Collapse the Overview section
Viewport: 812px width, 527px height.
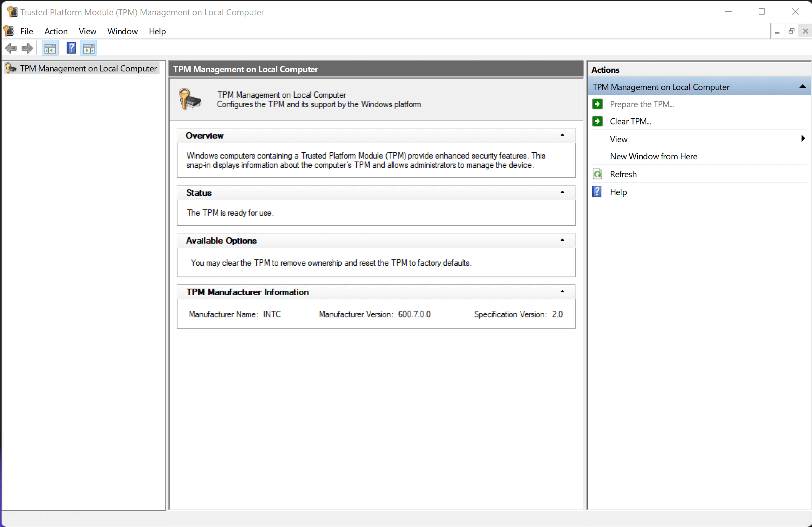click(562, 135)
